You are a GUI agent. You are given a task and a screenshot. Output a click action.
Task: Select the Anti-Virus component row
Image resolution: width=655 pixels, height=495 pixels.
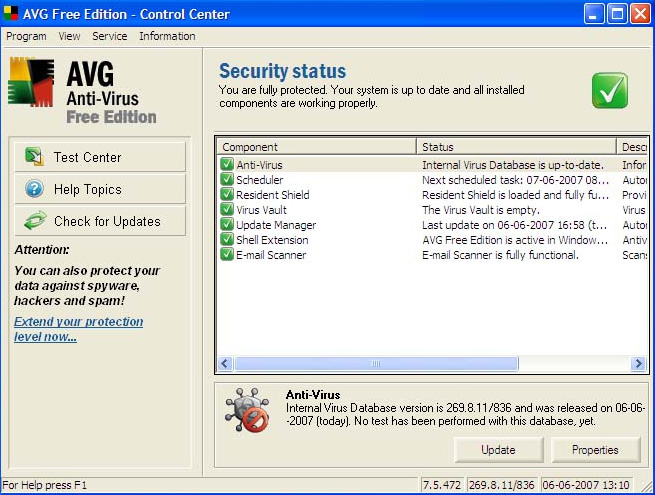pos(432,165)
